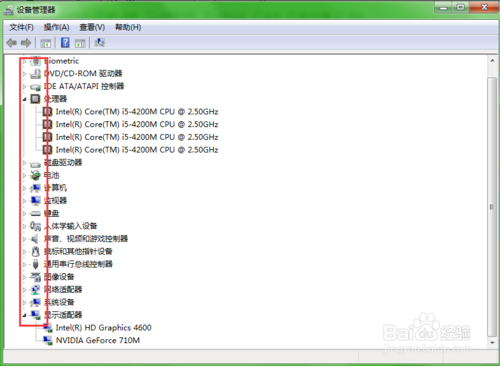The width and height of the screenshot is (500, 366).
Task: Select the Intel(R) HD Graphics 4600 device icon
Action: pos(48,328)
